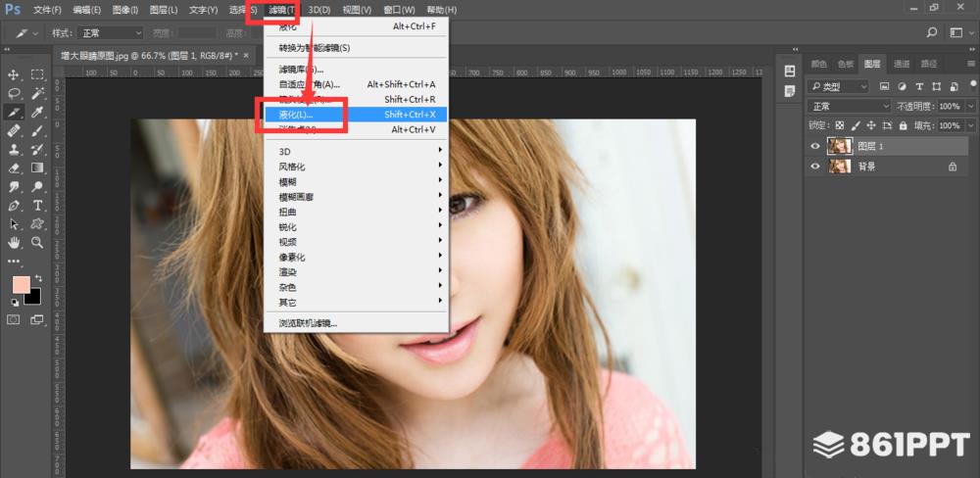The width and height of the screenshot is (980, 478).
Task: Open the search icon in the options bar
Action: click(x=932, y=32)
